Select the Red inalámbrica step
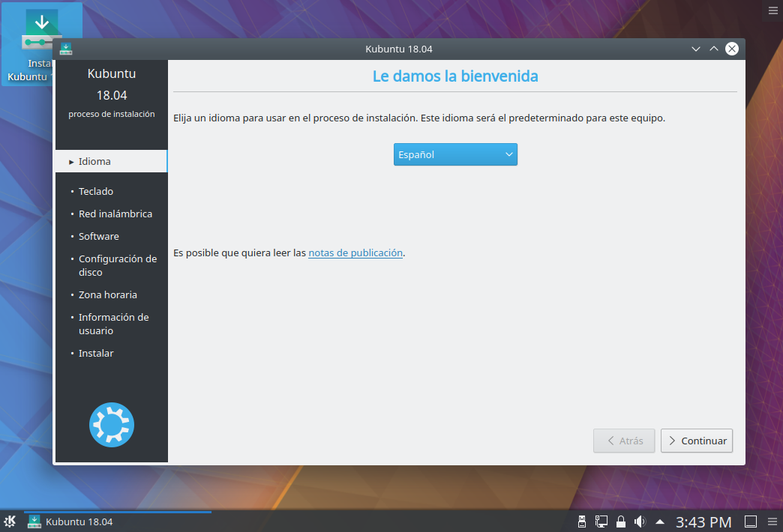Image resolution: width=783 pixels, height=532 pixels. tap(115, 214)
